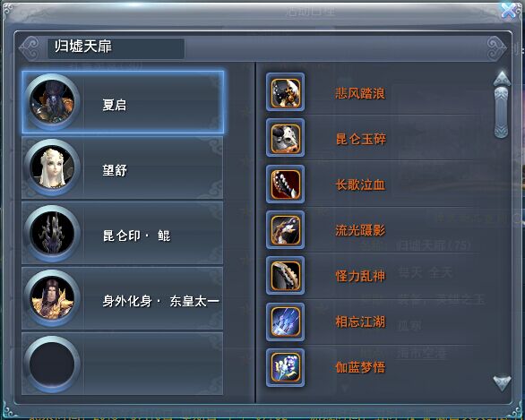Click the 流光蹑影 item icon
Screen dimensions: 525x420
(x=285, y=230)
